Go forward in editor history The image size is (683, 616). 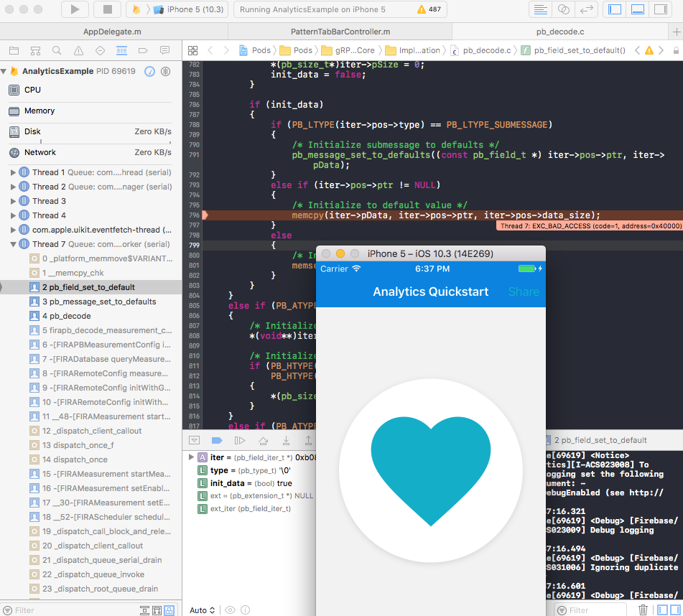(x=226, y=50)
